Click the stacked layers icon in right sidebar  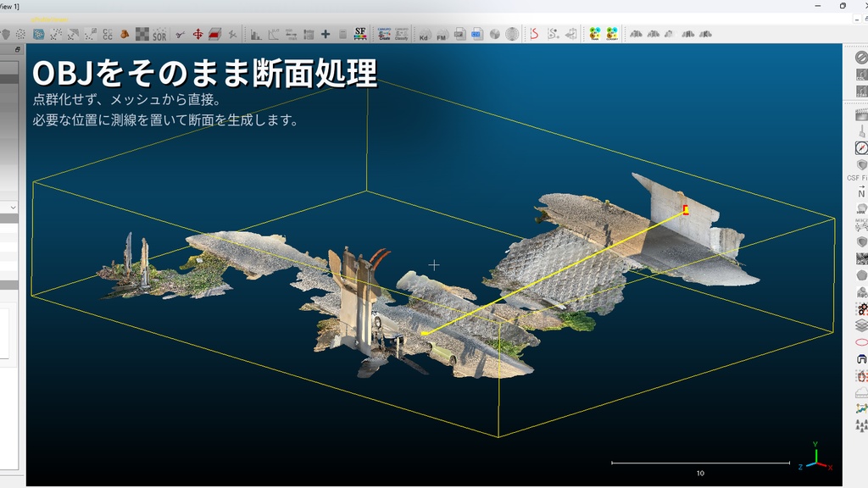click(x=861, y=325)
